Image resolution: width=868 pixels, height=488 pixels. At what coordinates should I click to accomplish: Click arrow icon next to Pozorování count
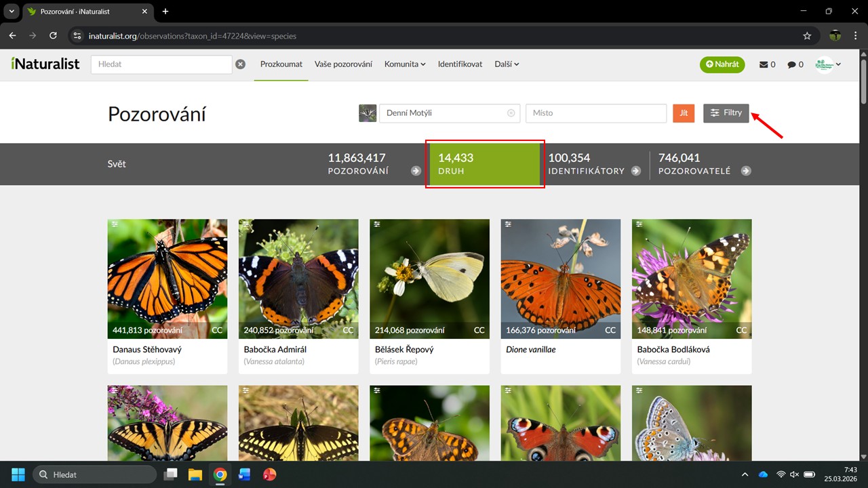click(x=416, y=171)
